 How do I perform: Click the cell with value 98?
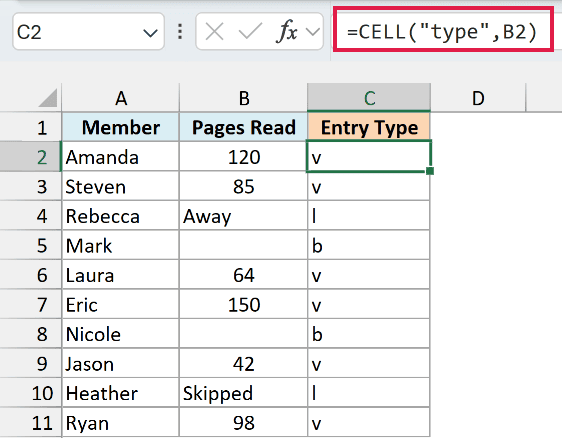tap(243, 422)
